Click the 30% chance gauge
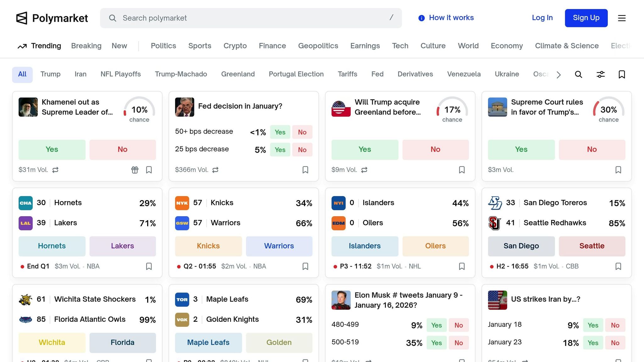 608,110
